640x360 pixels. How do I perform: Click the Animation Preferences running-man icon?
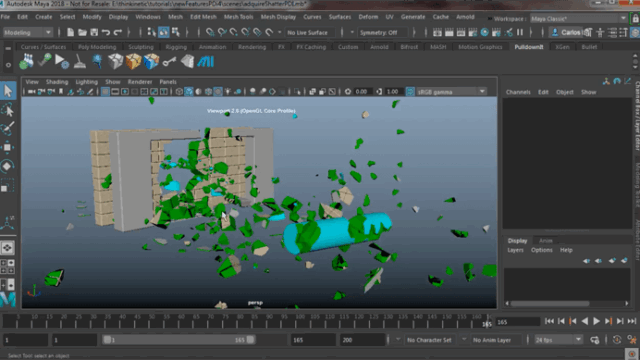pyautogui.click(x=632, y=340)
